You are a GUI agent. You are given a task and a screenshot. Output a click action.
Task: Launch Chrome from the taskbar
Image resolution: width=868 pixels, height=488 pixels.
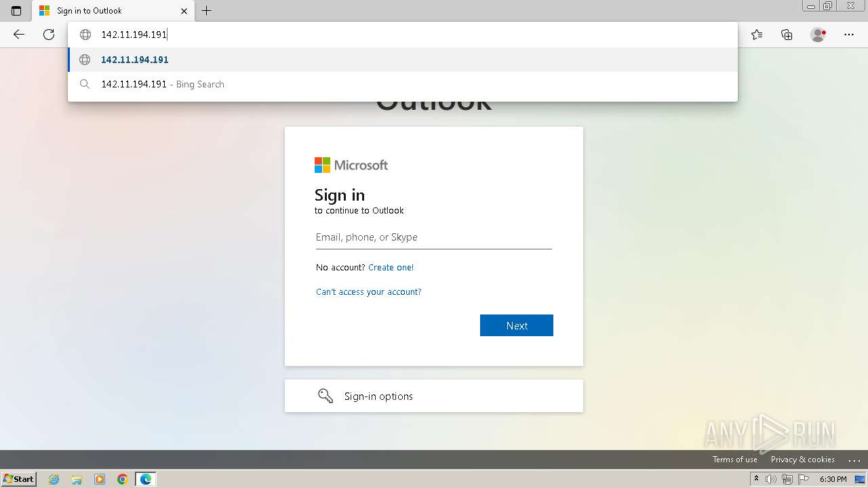click(123, 479)
